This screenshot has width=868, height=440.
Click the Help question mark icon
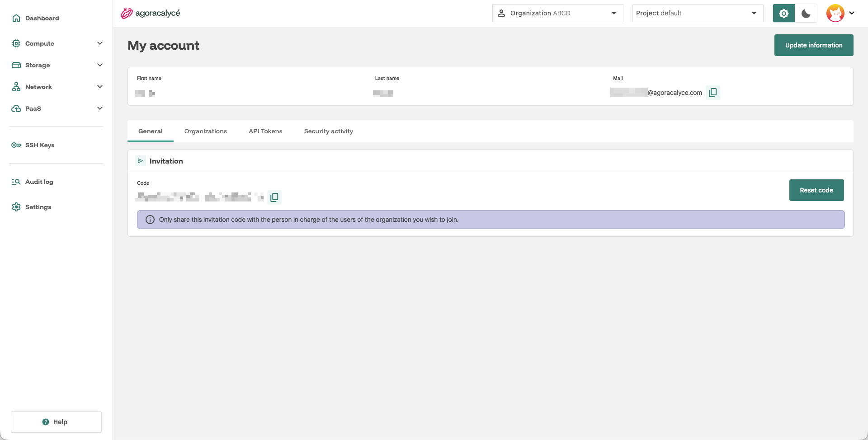click(x=46, y=422)
